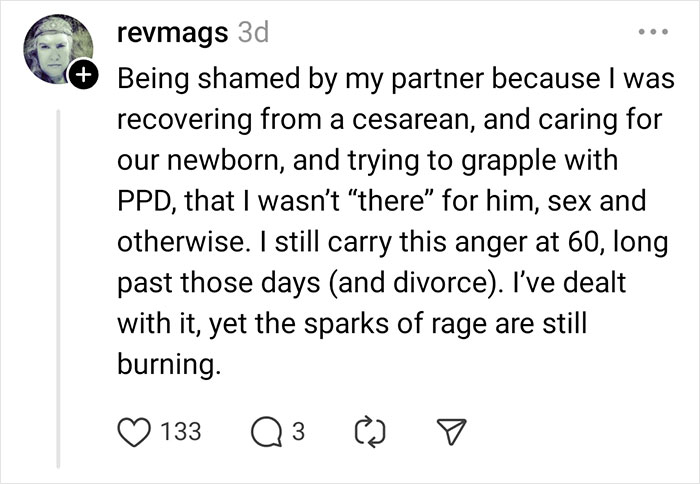Image resolution: width=700 pixels, height=484 pixels.
Task: View the 3 replies count
Action: click(298, 431)
